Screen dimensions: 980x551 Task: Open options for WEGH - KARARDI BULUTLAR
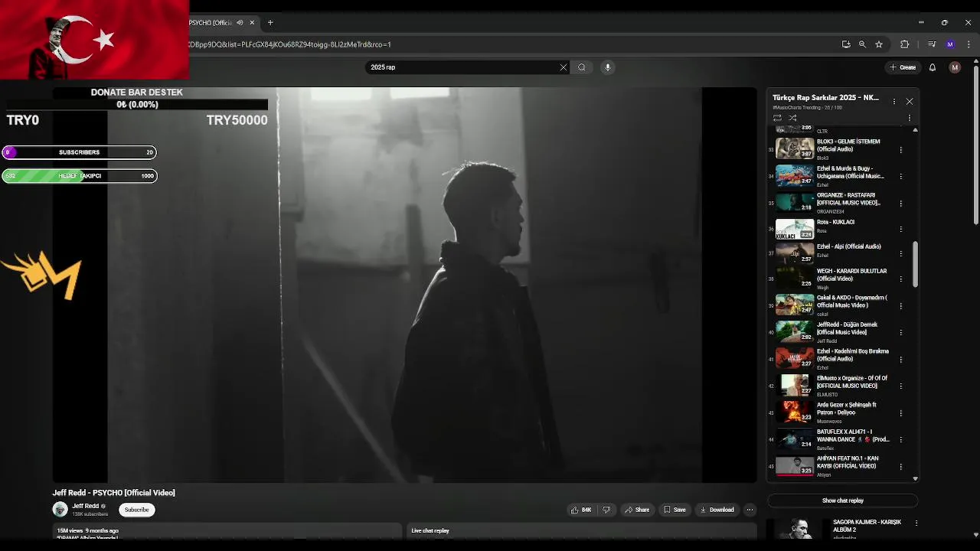(x=900, y=279)
